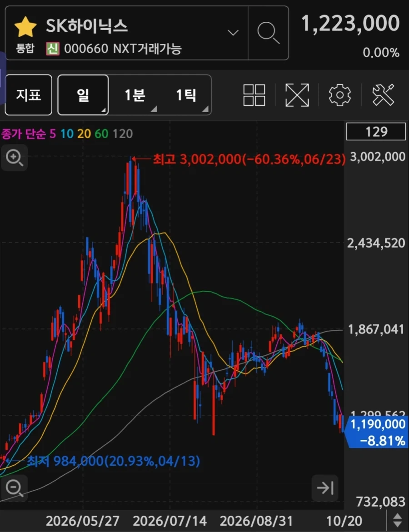Open the stock search magnifier
This screenshot has width=409, height=532.
[268, 33]
